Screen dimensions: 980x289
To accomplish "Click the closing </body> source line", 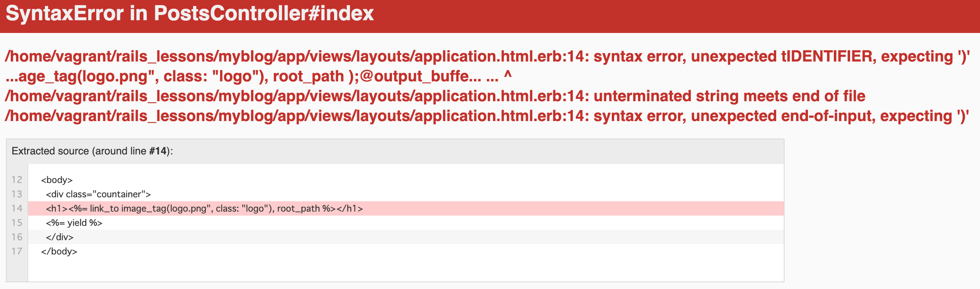I will tap(59, 251).
